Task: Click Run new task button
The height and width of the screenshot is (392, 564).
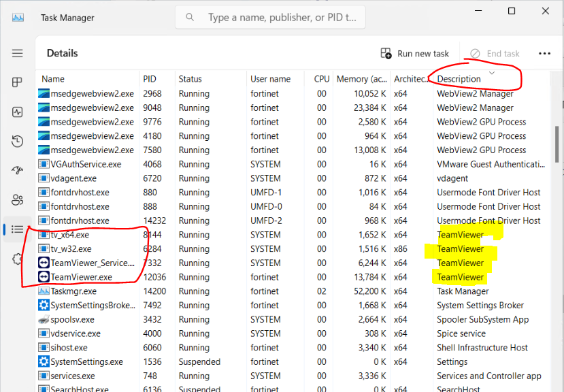Action: (415, 54)
